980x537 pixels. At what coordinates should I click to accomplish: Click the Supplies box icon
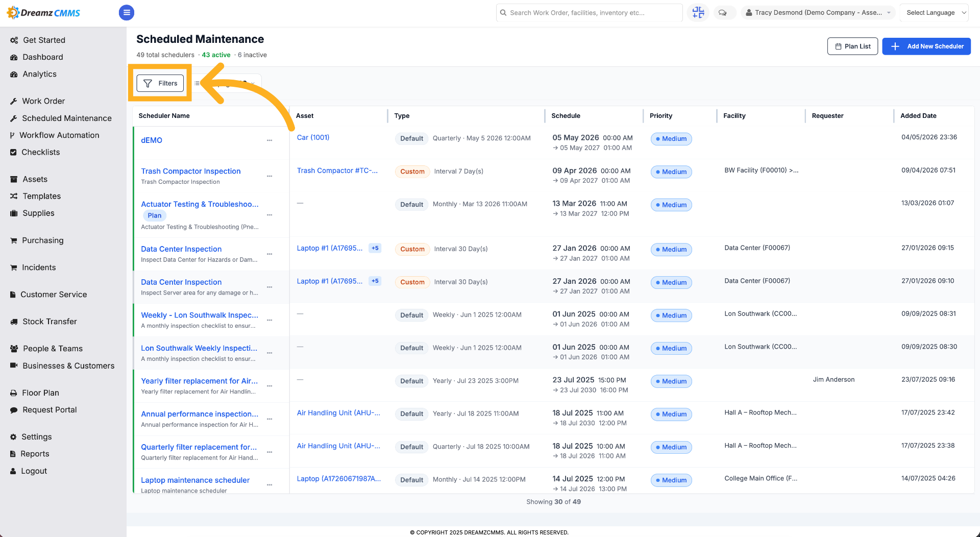point(14,213)
